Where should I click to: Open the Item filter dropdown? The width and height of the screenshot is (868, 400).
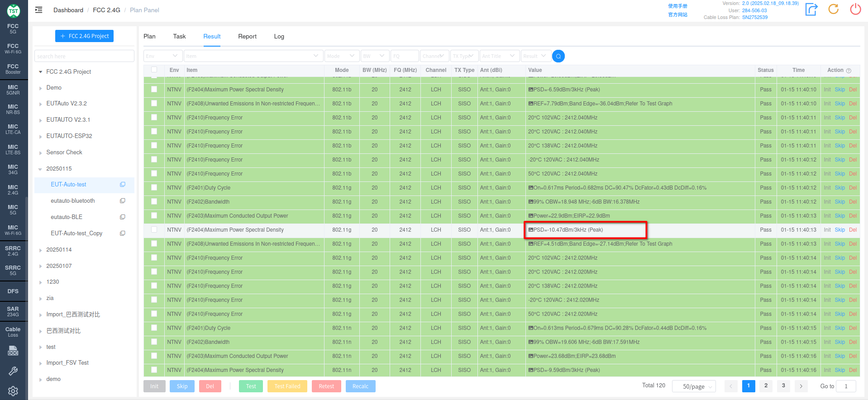253,56
